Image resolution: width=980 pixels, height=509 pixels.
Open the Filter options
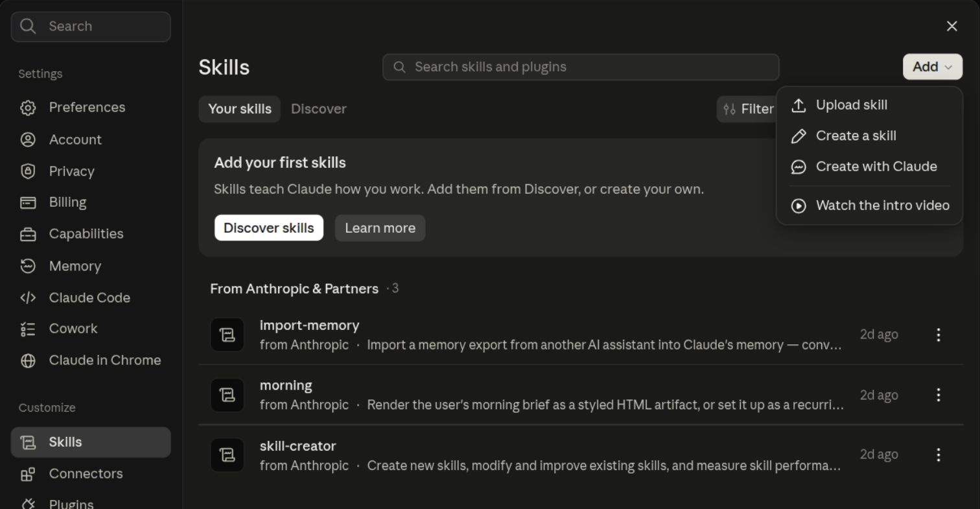point(747,109)
